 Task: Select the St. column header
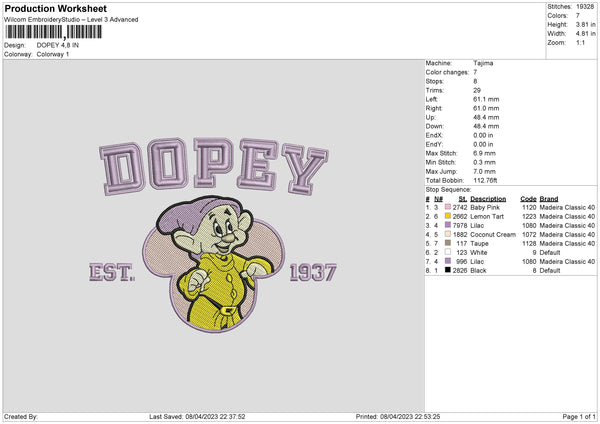(463, 199)
